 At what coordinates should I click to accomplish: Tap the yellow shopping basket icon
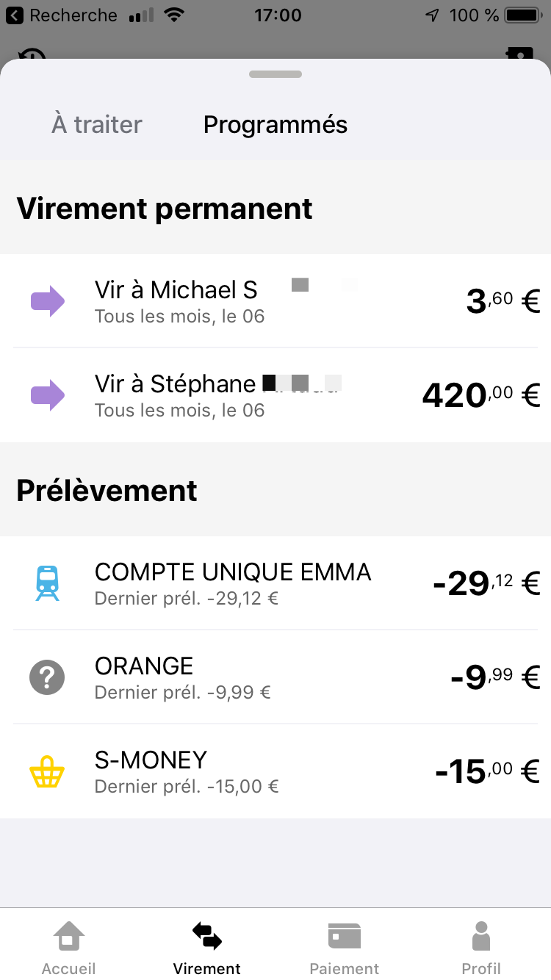pos(47,771)
